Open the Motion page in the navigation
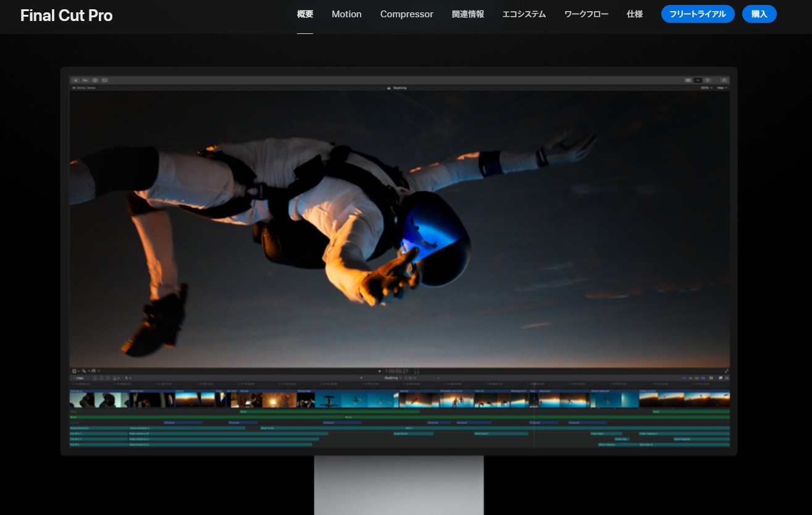This screenshot has height=515, width=812. (x=346, y=14)
